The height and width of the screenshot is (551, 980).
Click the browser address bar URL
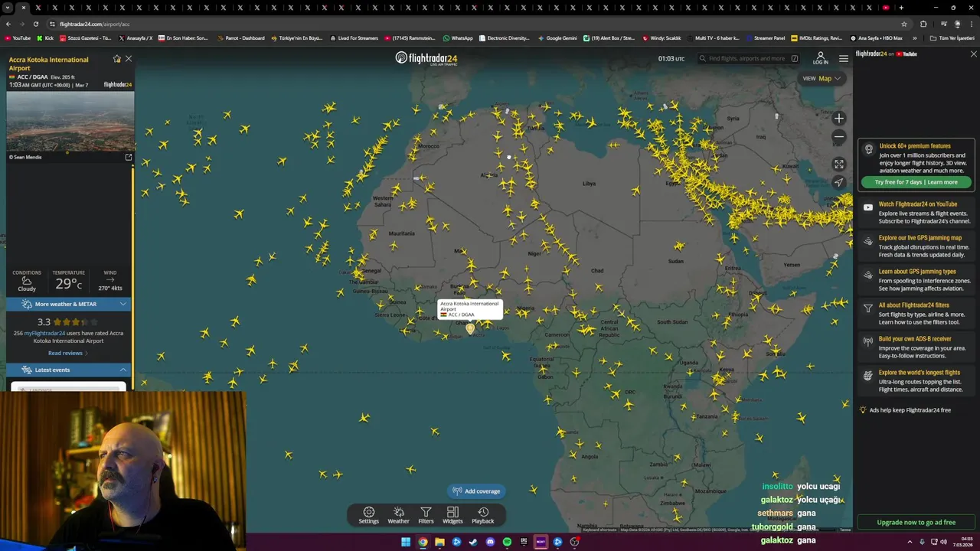pyautogui.click(x=95, y=24)
